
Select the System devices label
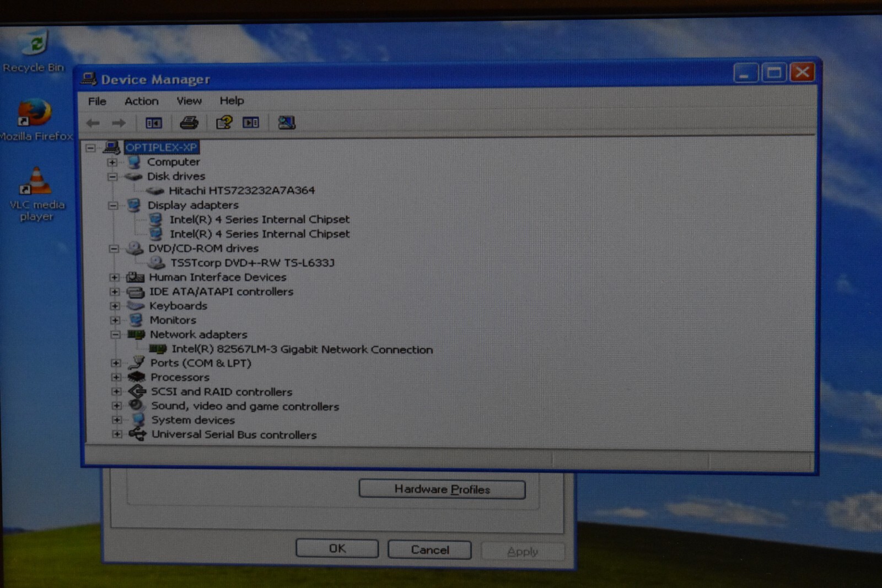click(x=193, y=420)
